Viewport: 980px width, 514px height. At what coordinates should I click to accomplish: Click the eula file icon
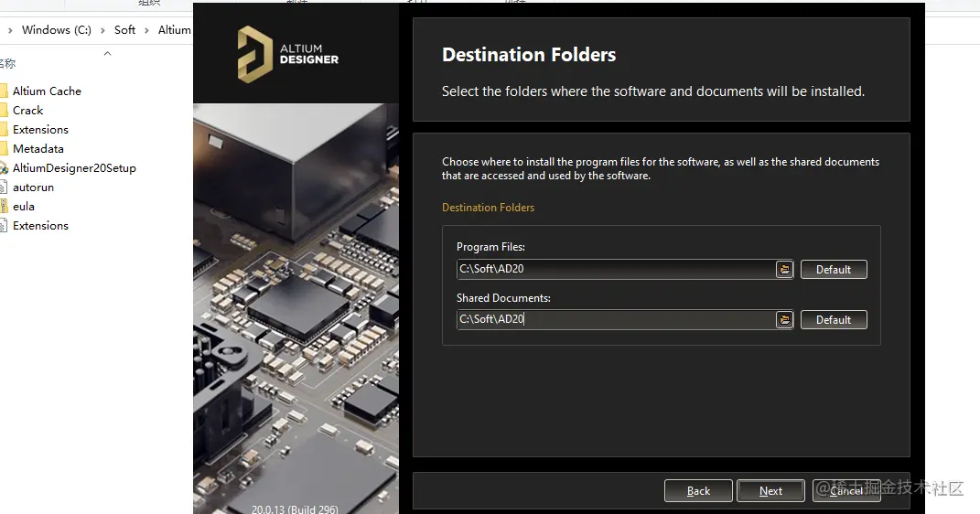4,207
